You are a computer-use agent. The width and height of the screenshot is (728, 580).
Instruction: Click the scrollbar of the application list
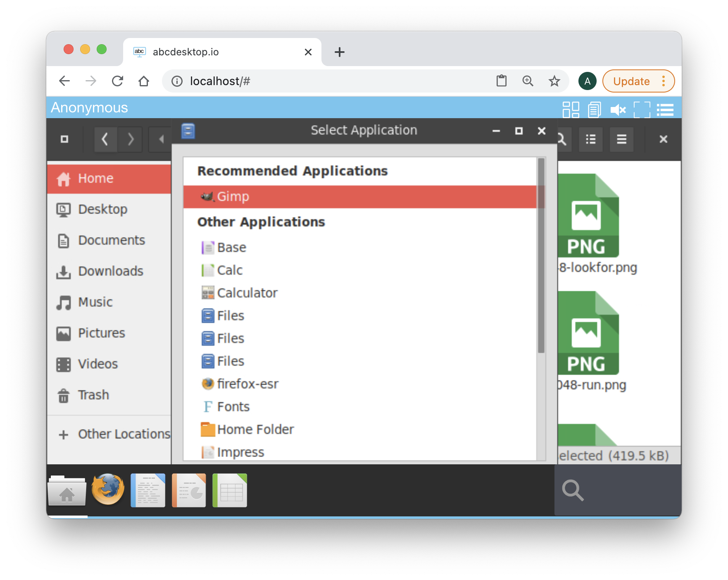541,256
